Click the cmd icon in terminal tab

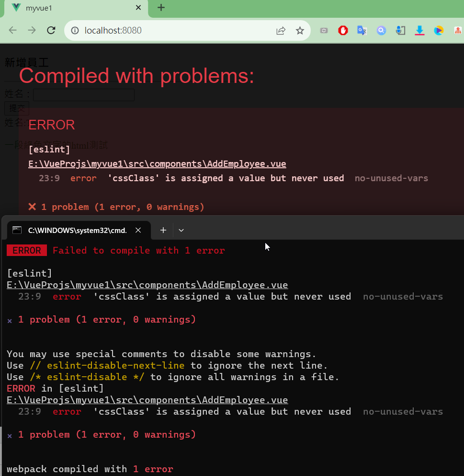pyautogui.click(x=17, y=231)
